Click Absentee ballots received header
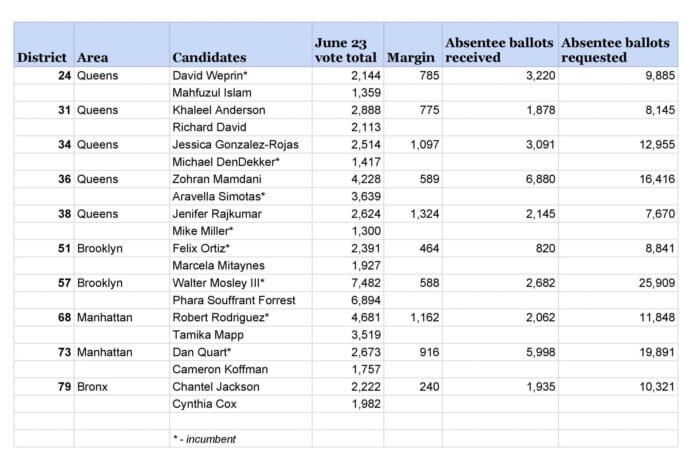 click(500, 45)
